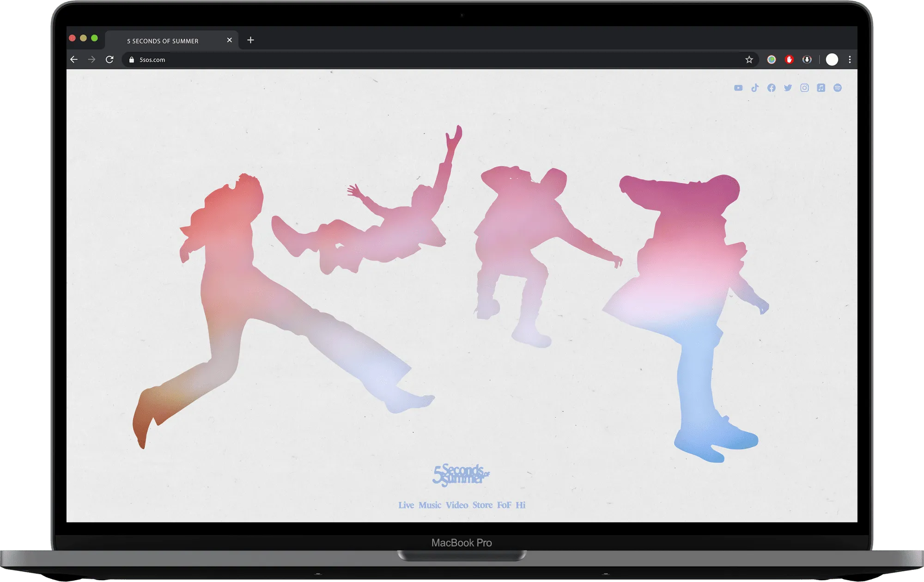Open the Apple Music note icon
This screenshot has height=582, width=924.
[821, 88]
